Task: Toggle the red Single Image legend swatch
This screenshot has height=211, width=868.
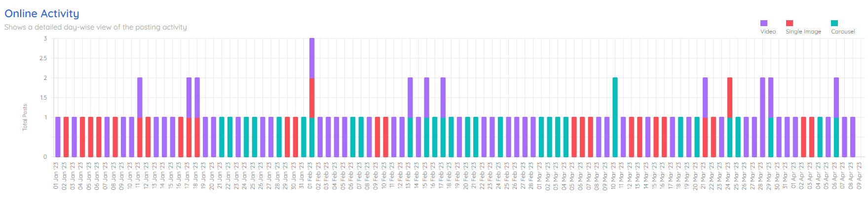Action: (x=789, y=23)
